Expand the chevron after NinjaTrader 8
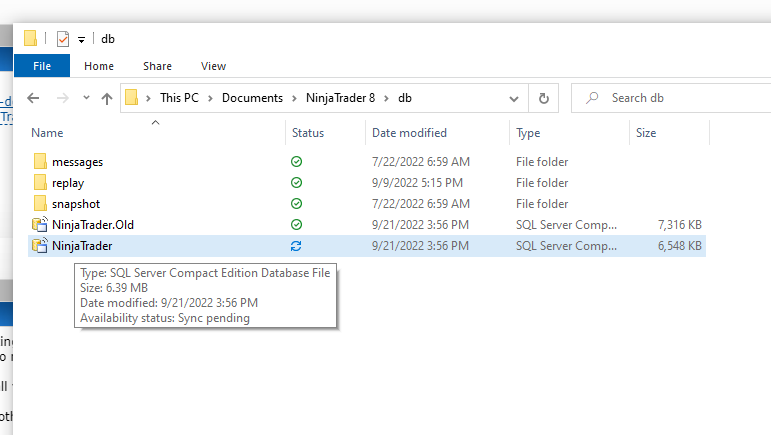 point(386,98)
